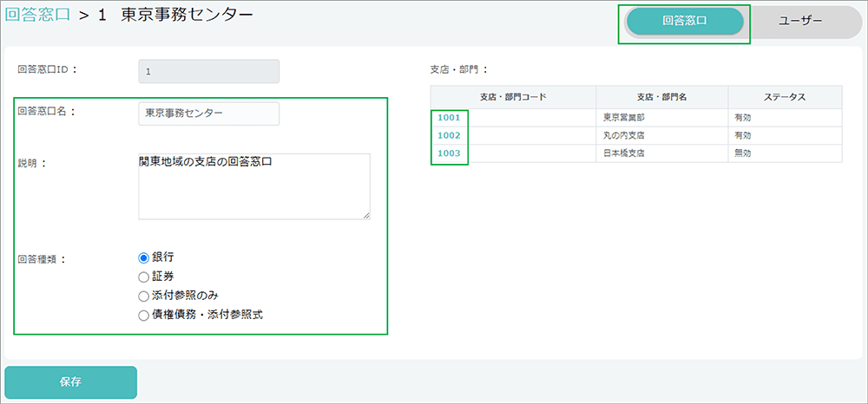Switch to the ユーザー tab
Screen dimensions: 868x404
[x=800, y=22]
